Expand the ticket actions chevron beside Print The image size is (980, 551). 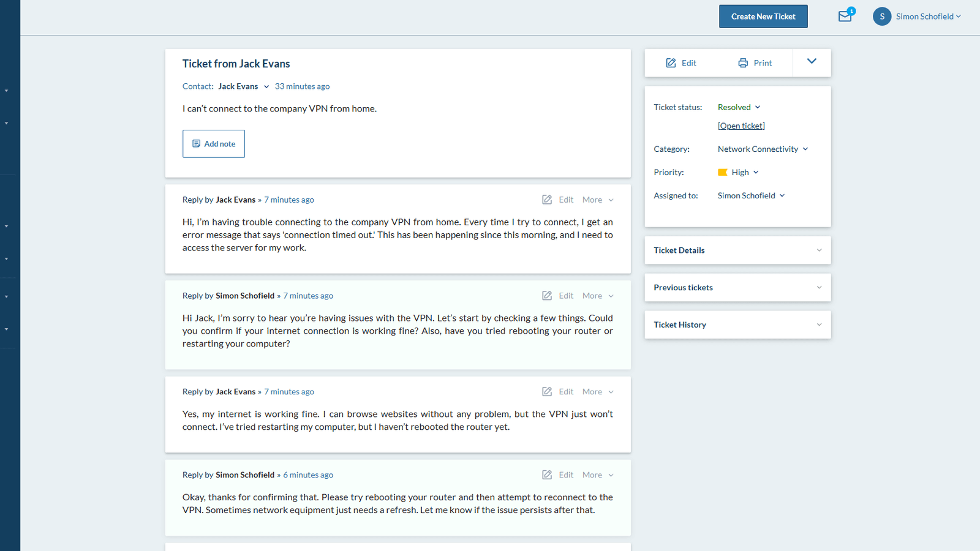click(812, 62)
